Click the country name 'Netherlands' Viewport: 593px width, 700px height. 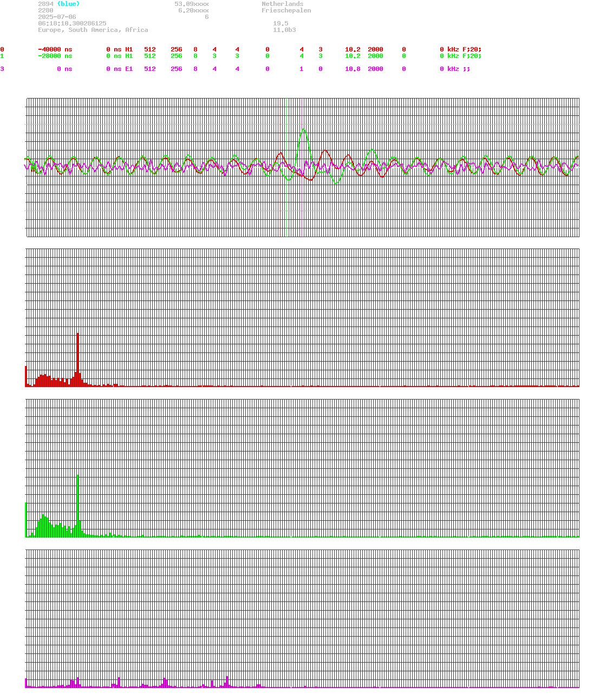[282, 4]
